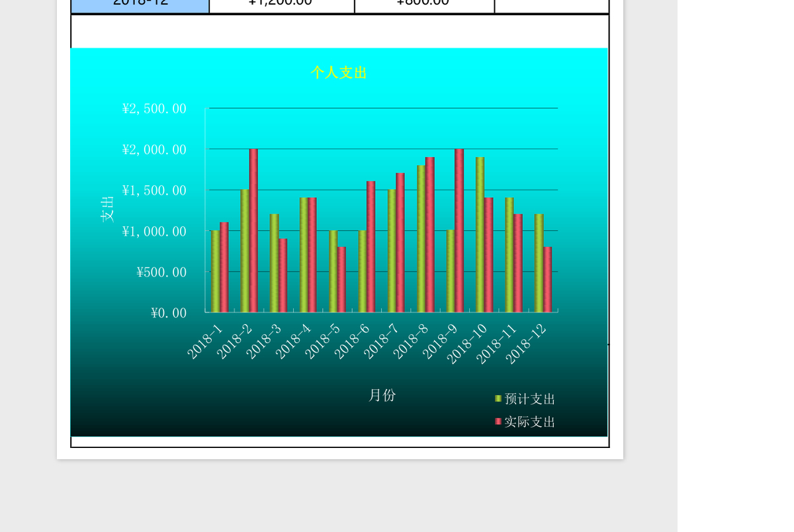Click the legend entry text 实际支出

pyautogui.click(x=530, y=421)
